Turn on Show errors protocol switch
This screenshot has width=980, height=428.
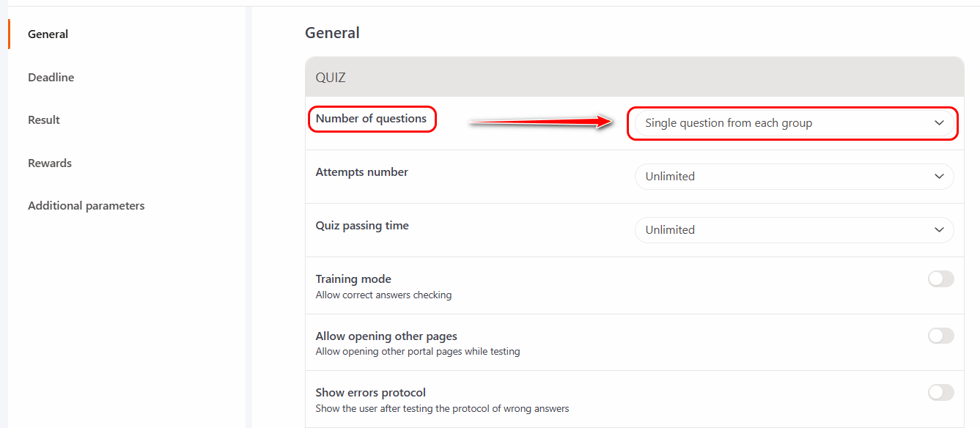[940, 393]
